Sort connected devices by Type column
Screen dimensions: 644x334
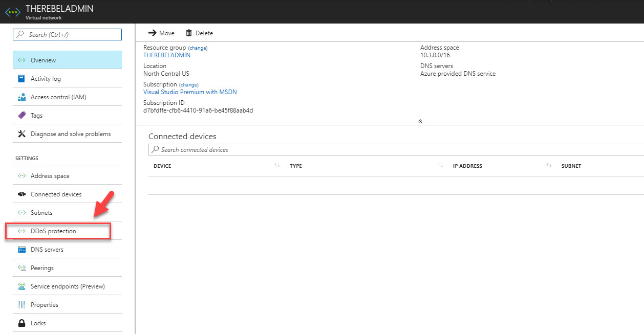(440, 166)
